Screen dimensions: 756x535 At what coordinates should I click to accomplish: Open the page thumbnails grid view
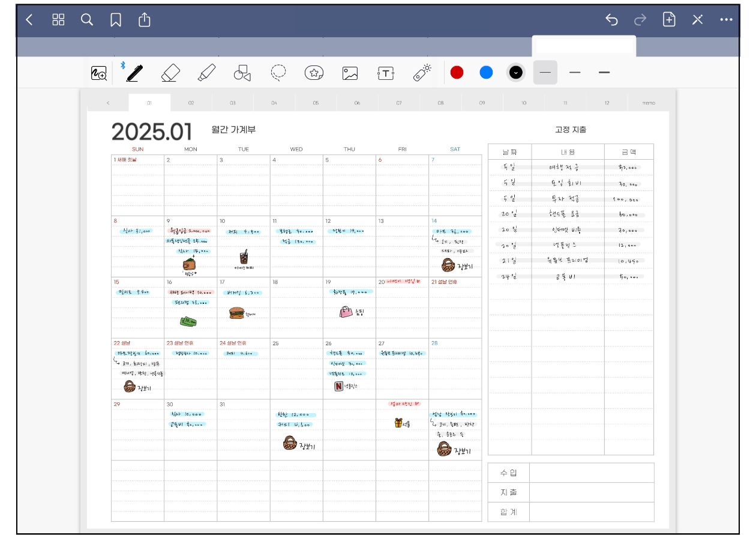pyautogui.click(x=58, y=20)
